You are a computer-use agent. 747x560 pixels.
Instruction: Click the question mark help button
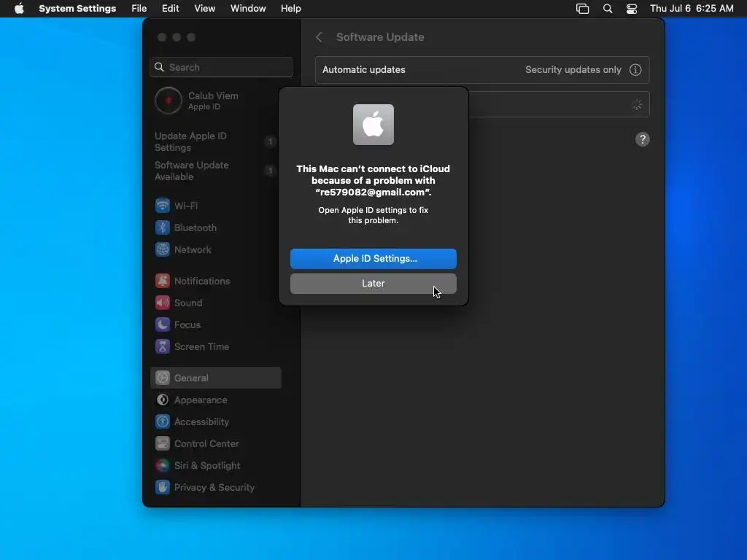(642, 139)
